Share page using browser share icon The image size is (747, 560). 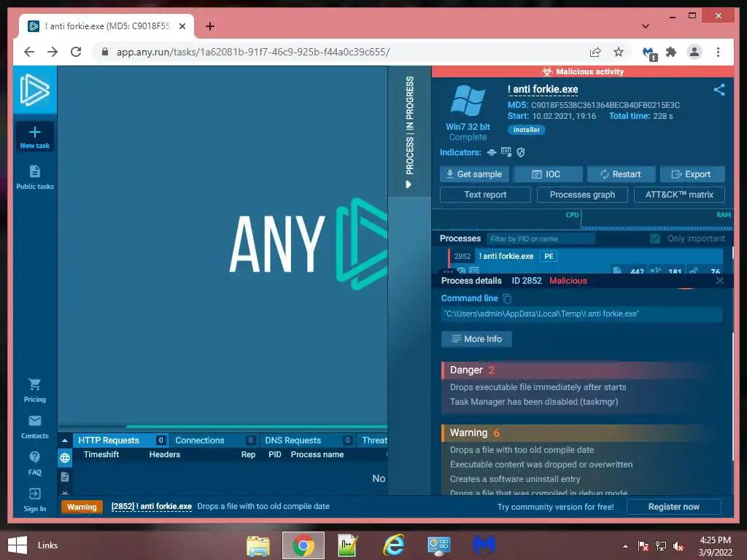point(595,52)
